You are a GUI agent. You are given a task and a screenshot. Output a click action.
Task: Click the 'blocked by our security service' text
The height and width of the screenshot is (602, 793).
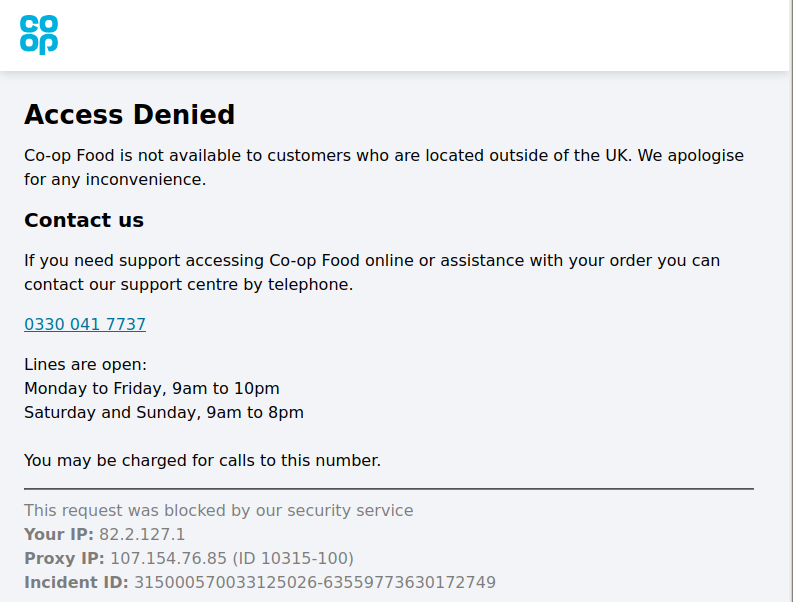click(x=218, y=511)
